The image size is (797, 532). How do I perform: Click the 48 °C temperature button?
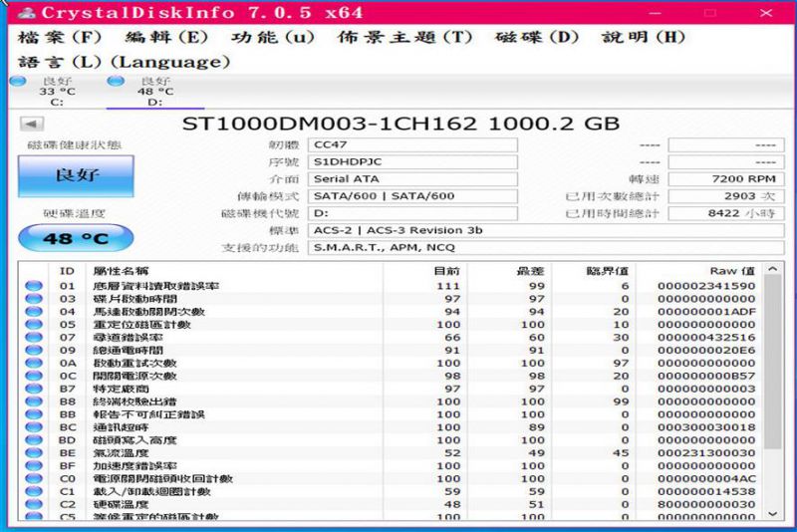(x=76, y=238)
